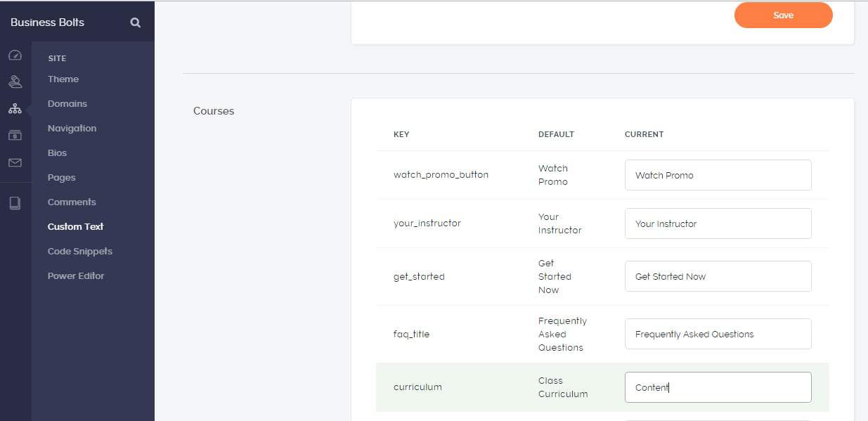Image resolution: width=868 pixels, height=421 pixels.
Task: Open the sales money icon
Action: pos(15,135)
